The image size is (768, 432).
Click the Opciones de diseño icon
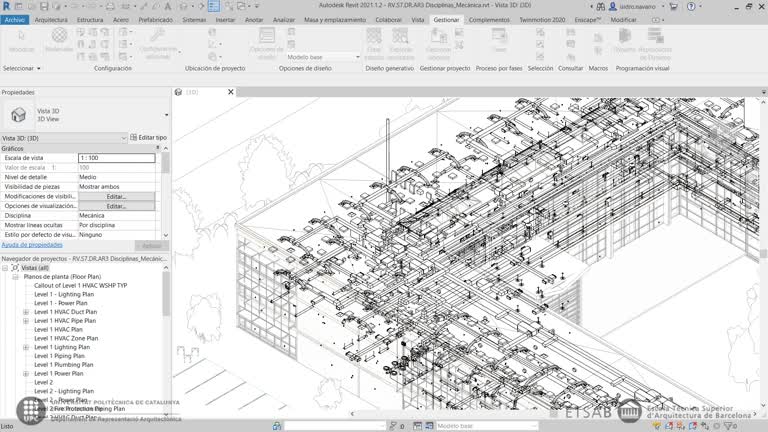tap(266, 42)
